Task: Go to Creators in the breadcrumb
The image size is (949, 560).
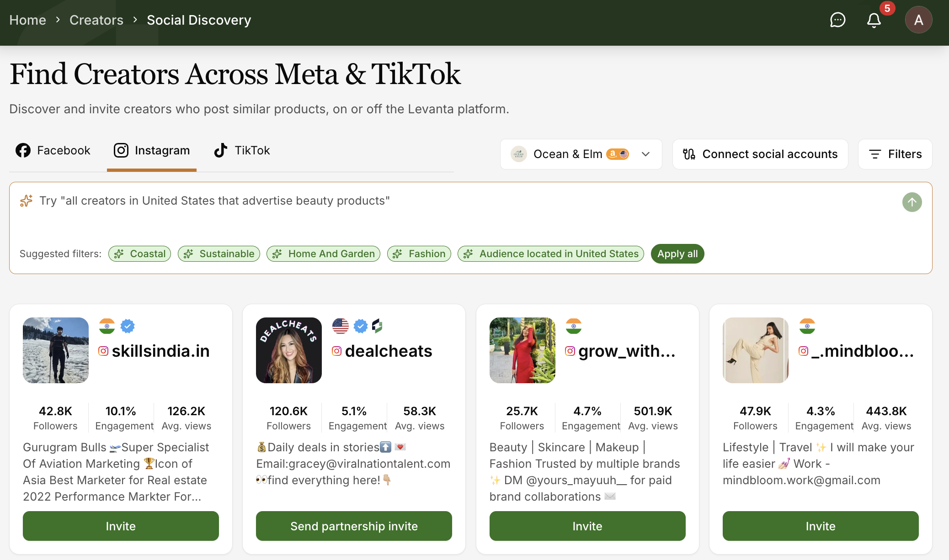Action: 96,20
